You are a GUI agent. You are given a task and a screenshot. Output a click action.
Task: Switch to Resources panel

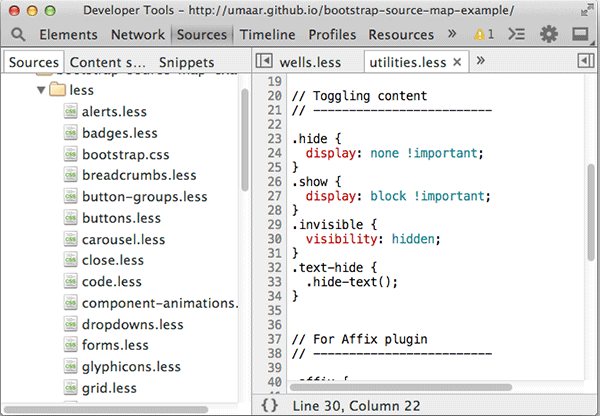(x=401, y=35)
